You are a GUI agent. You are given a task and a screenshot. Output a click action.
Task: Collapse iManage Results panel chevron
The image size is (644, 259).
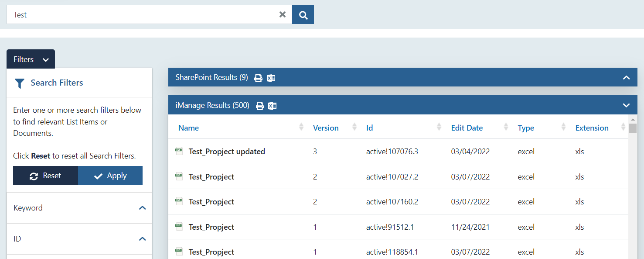click(x=627, y=105)
